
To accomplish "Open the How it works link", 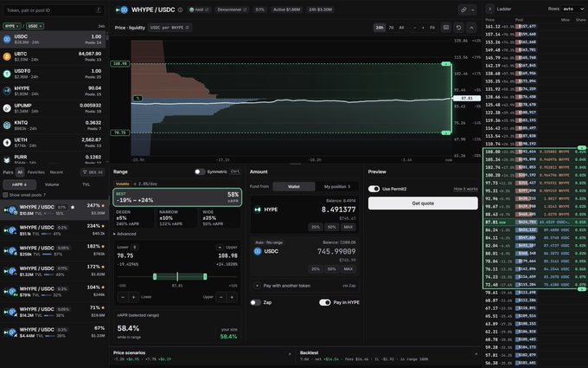I will pyautogui.click(x=465, y=189).
